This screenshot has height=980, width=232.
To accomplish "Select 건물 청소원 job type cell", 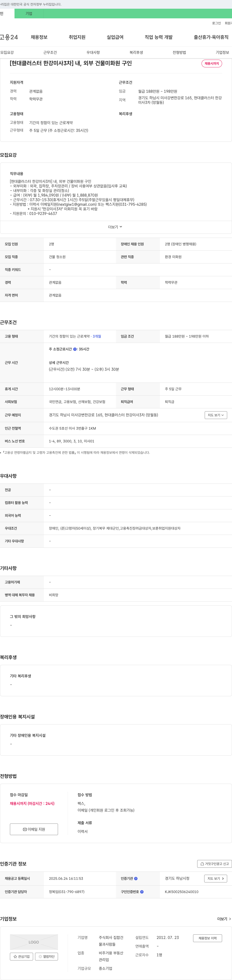I will [57, 257].
